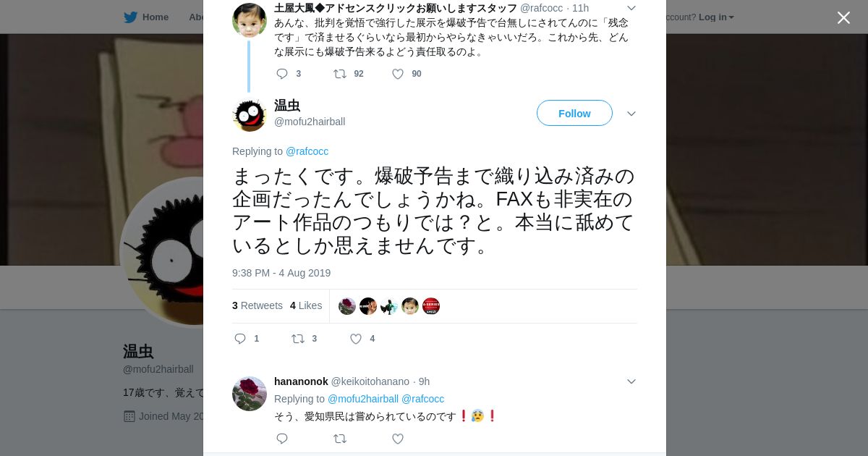Image resolution: width=868 pixels, height=456 pixels.
Task: Retweet hananonok's reply
Action: click(340, 439)
